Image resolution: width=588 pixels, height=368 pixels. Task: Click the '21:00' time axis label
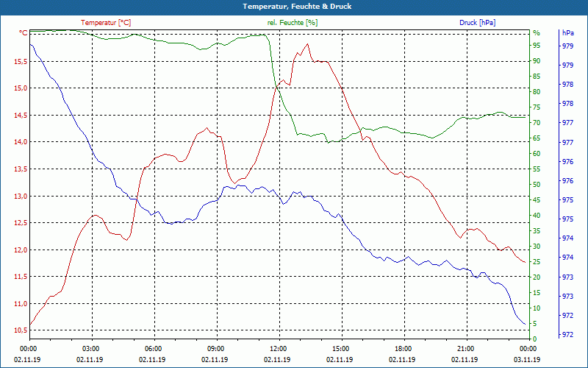[465, 348]
